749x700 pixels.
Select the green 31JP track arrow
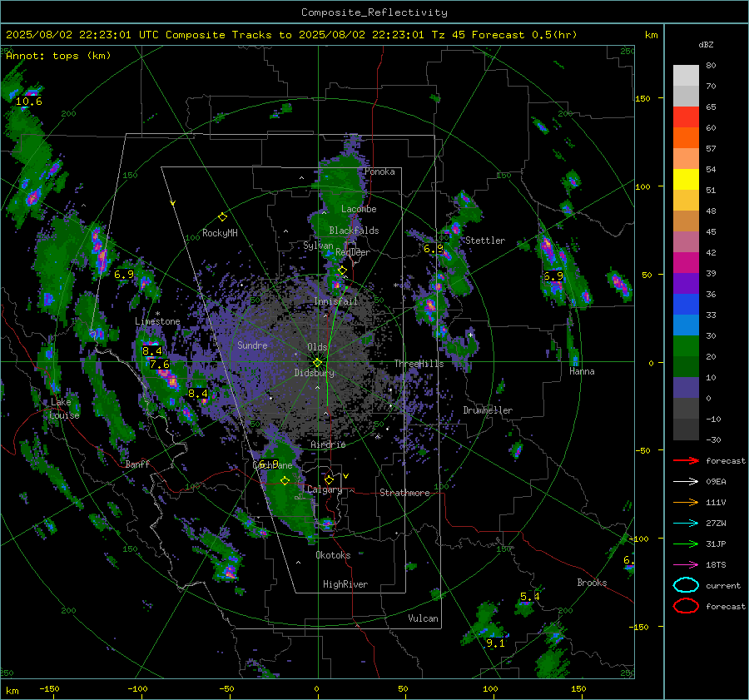(x=686, y=544)
